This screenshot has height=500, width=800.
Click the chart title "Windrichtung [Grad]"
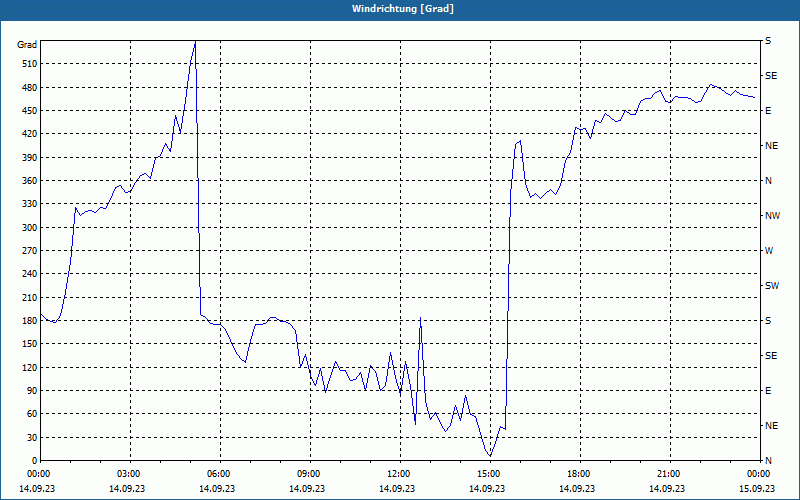[403, 9]
